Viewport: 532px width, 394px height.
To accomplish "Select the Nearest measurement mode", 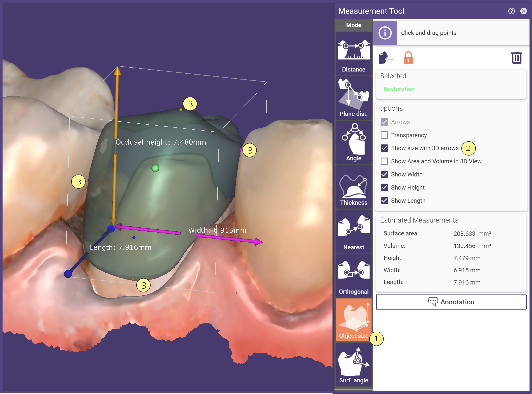I will [x=354, y=231].
